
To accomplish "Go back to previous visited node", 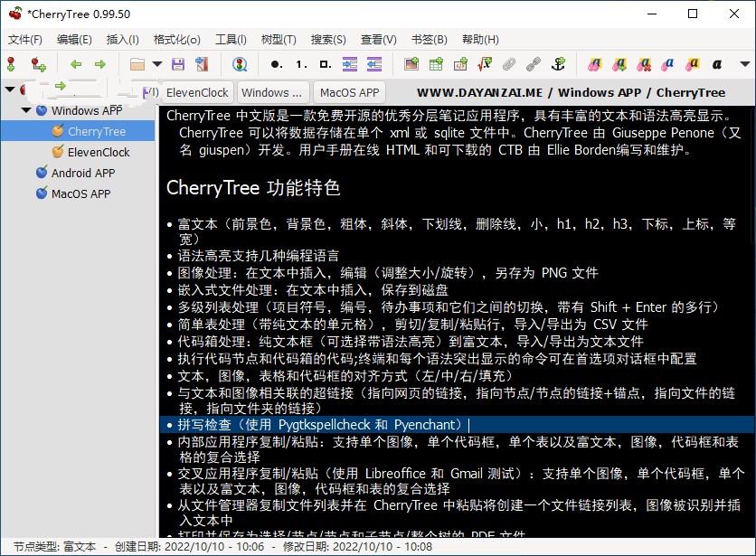I will tap(76, 63).
